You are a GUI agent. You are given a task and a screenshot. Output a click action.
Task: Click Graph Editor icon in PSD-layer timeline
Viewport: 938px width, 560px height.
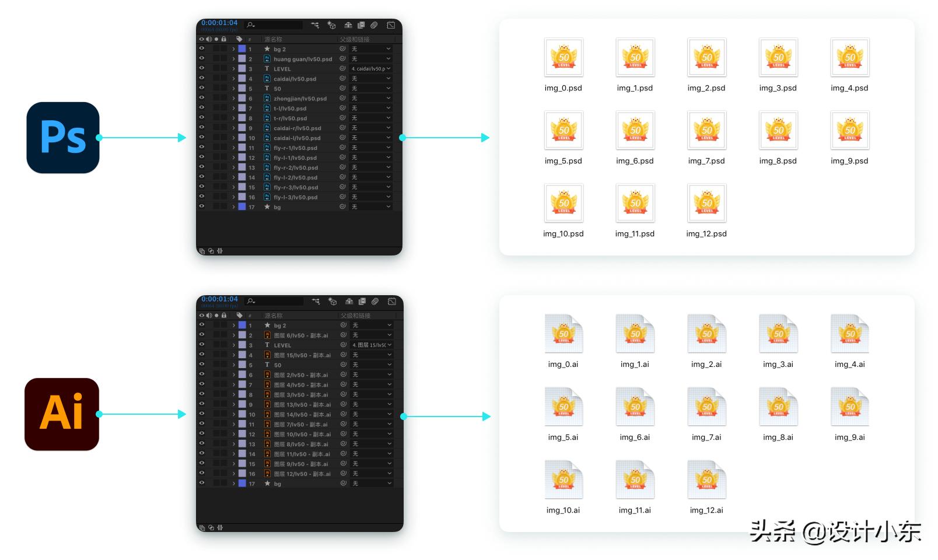[391, 25]
